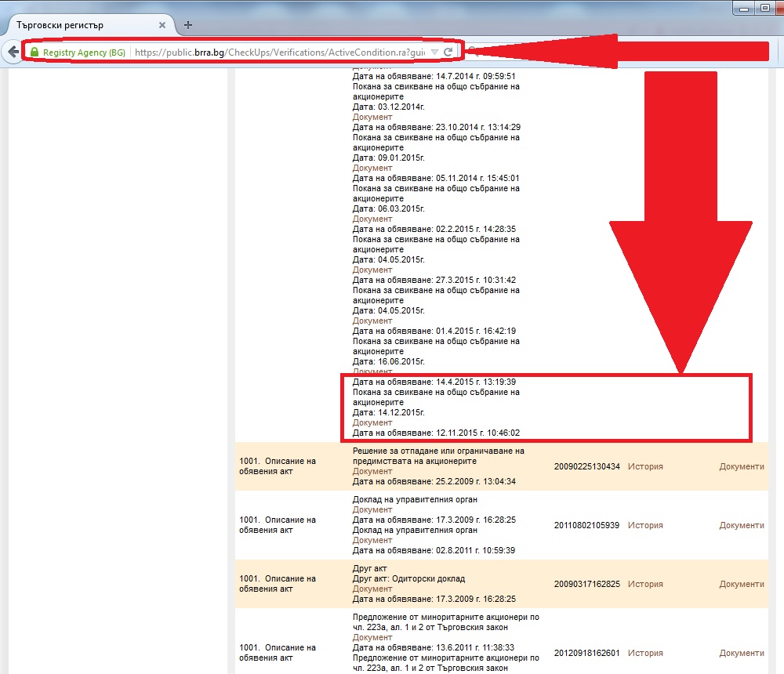This screenshot has width=784, height=674.
Task: Click the Registry Agency (BG) identity label
Action: tap(84, 53)
